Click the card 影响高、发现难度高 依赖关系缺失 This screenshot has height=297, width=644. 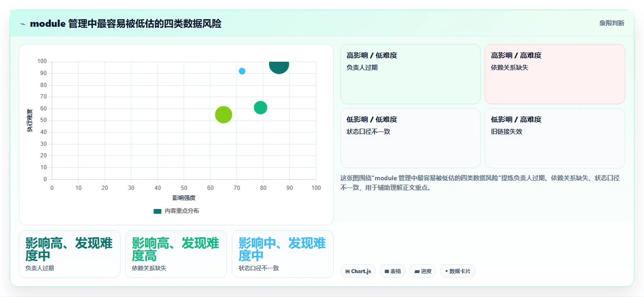[176, 254]
